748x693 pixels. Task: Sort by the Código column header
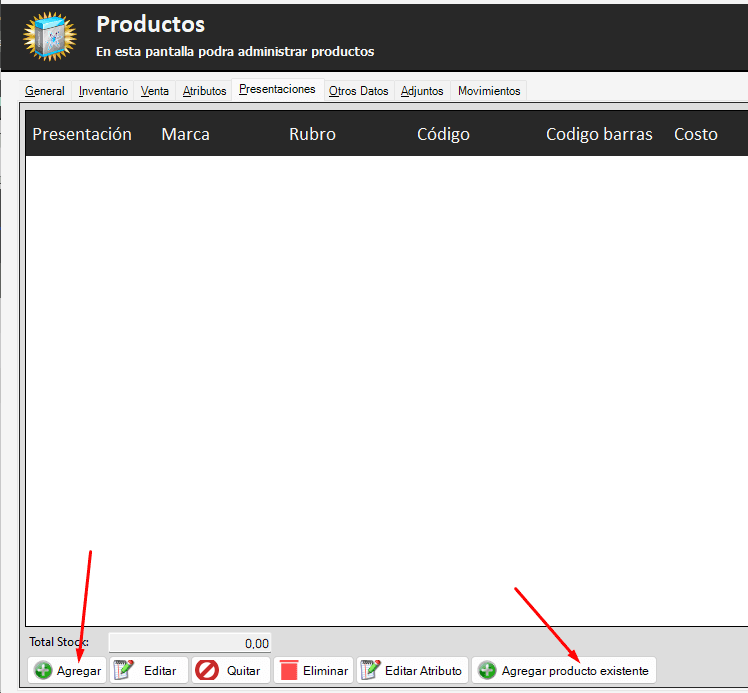pos(443,134)
